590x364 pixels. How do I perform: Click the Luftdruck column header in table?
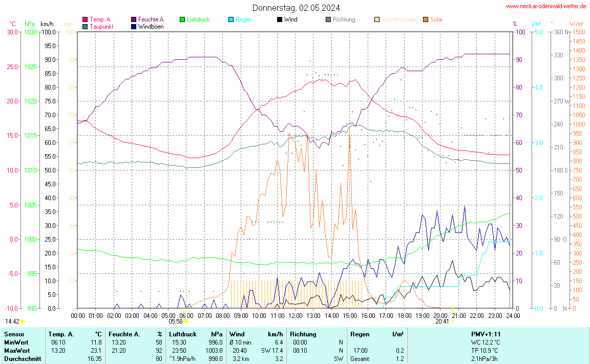tap(183, 334)
